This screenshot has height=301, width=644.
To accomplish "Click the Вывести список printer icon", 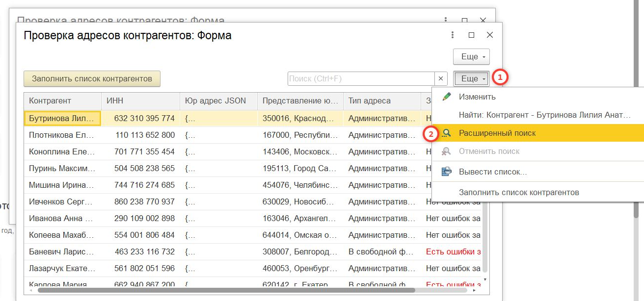I will (x=446, y=172).
